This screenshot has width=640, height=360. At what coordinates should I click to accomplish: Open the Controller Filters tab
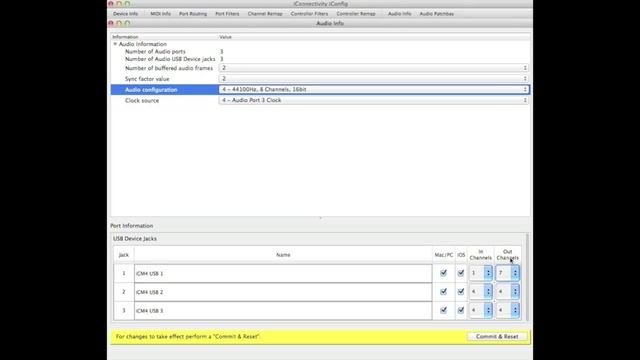309,14
